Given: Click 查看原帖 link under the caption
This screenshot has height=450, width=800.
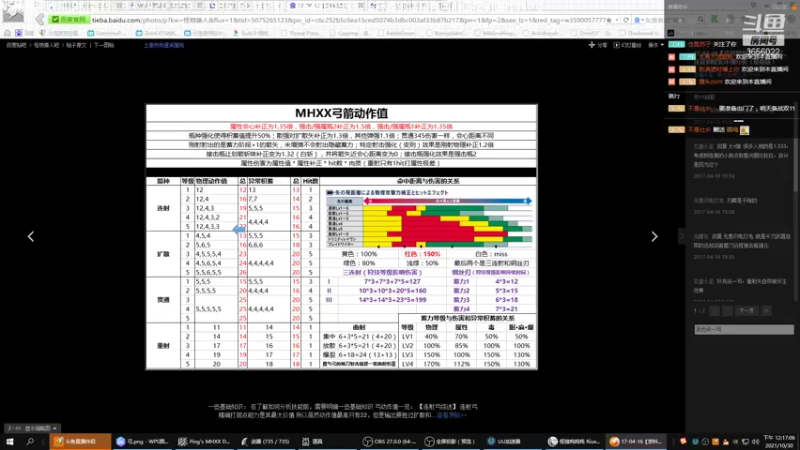Looking at the screenshot, I should point(451,415).
